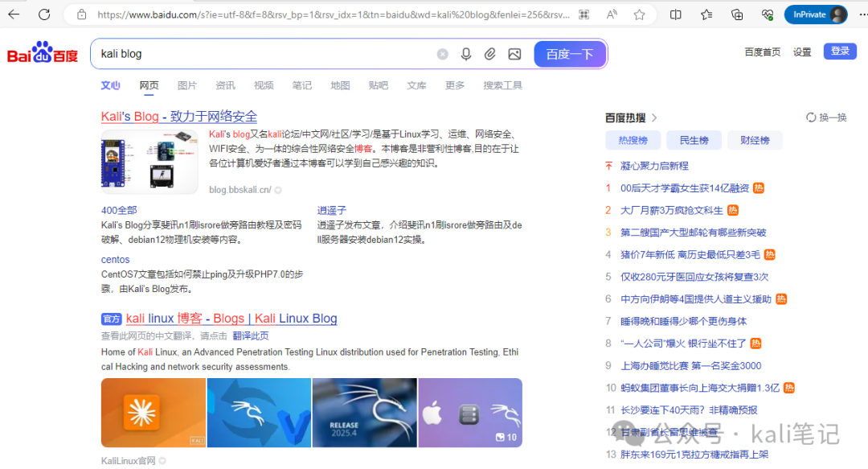Click the Kali's Blog result thumbnail image
868x469 pixels.
[149, 162]
